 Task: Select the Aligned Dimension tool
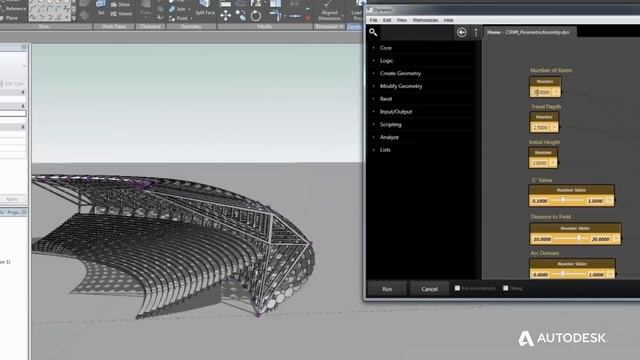pyautogui.click(x=329, y=11)
